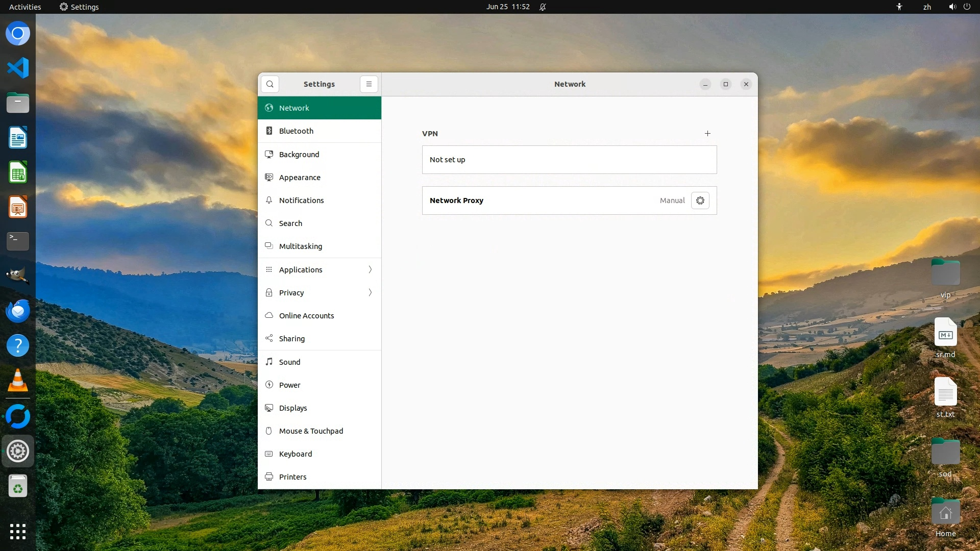
Task: Open Show Applications grid in dock
Action: [x=18, y=532]
